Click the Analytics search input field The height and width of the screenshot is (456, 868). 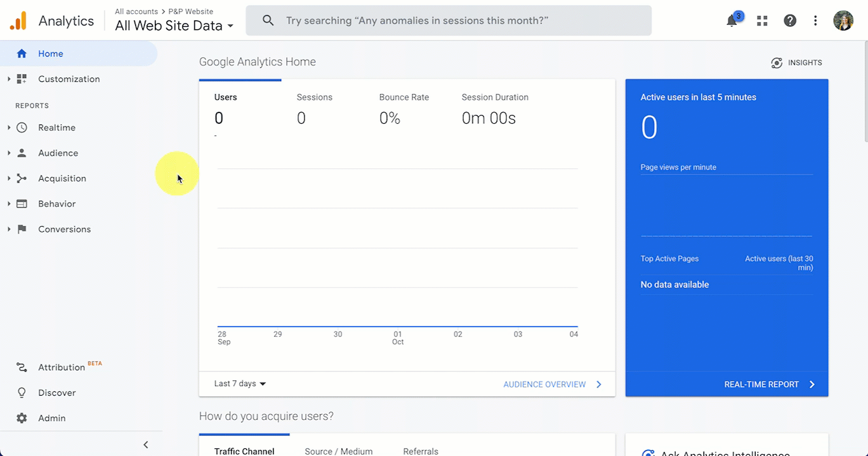coord(449,21)
